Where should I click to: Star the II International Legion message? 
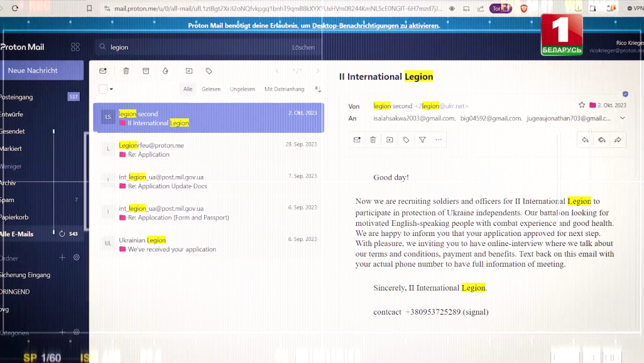(x=582, y=105)
